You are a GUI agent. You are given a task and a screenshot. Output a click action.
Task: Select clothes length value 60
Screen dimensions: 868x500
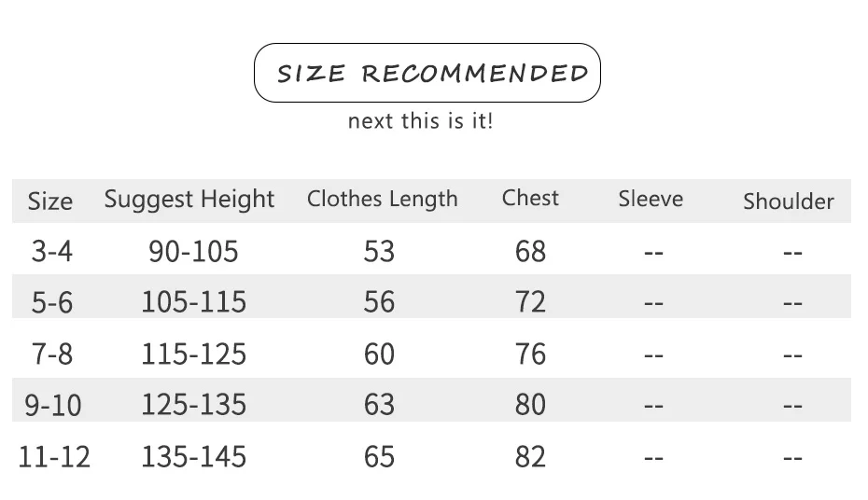[x=379, y=354]
